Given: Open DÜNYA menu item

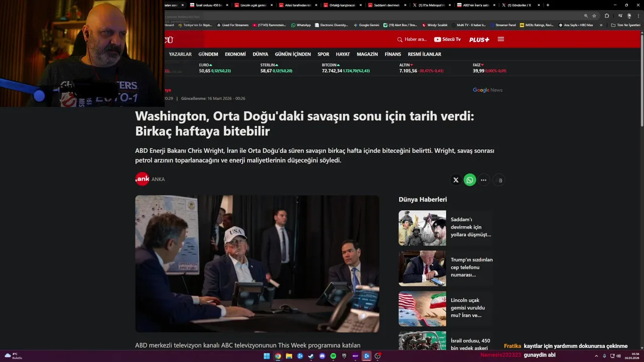Looking at the screenshot, I should point(260,54).
